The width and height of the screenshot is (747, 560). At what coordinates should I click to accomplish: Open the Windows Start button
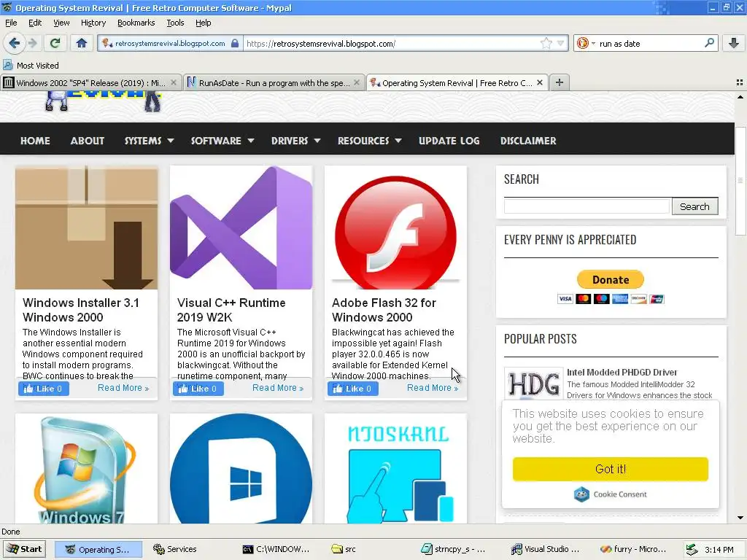[x=24, y=549]
